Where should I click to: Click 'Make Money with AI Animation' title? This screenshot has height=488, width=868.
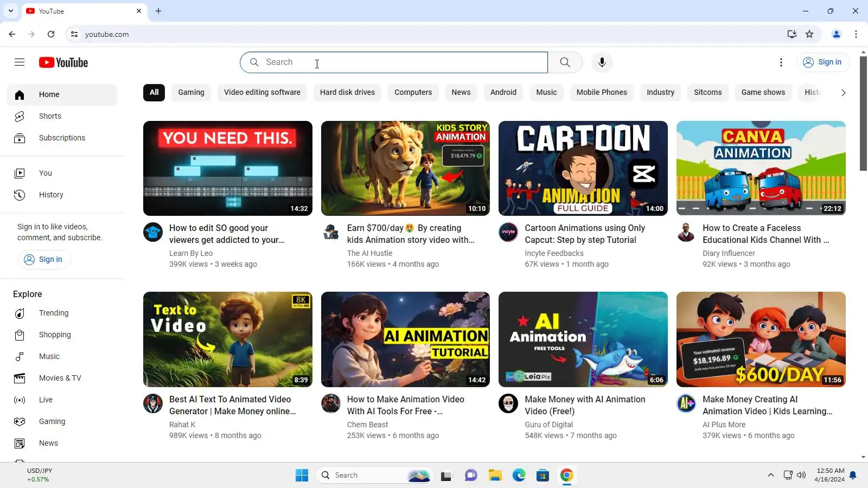click(585, 405)
